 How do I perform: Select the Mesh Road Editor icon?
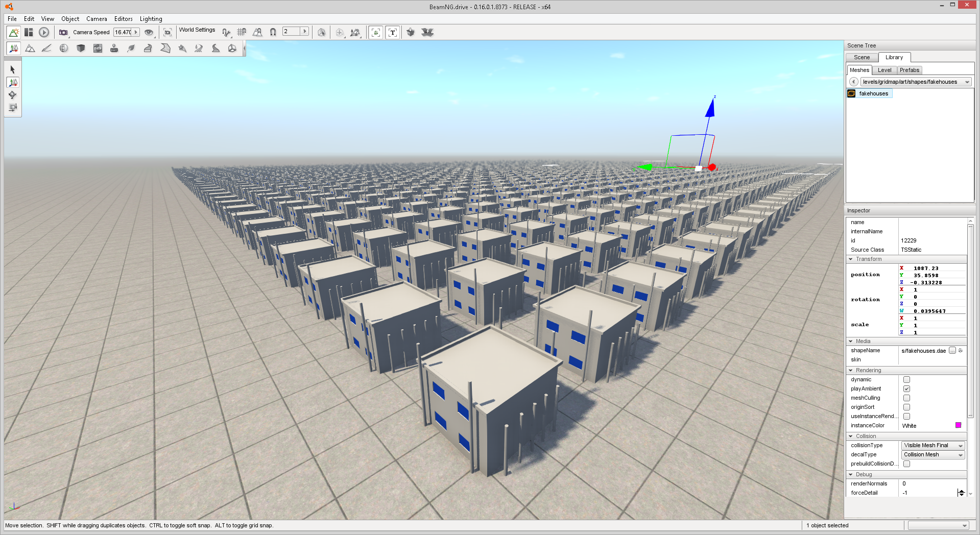pos(148,48)
